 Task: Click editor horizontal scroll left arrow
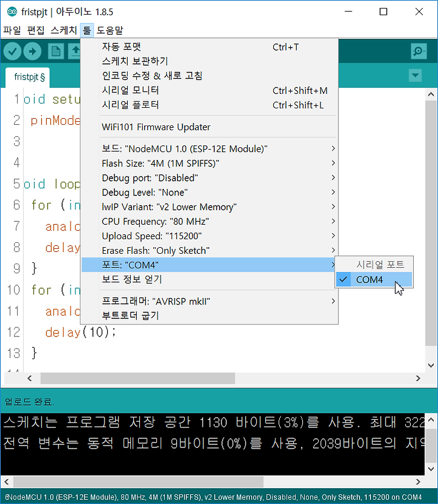(30, 379)
